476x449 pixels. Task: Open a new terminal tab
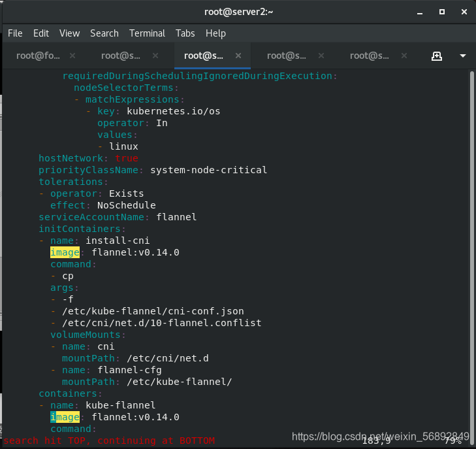pos(437,56)
